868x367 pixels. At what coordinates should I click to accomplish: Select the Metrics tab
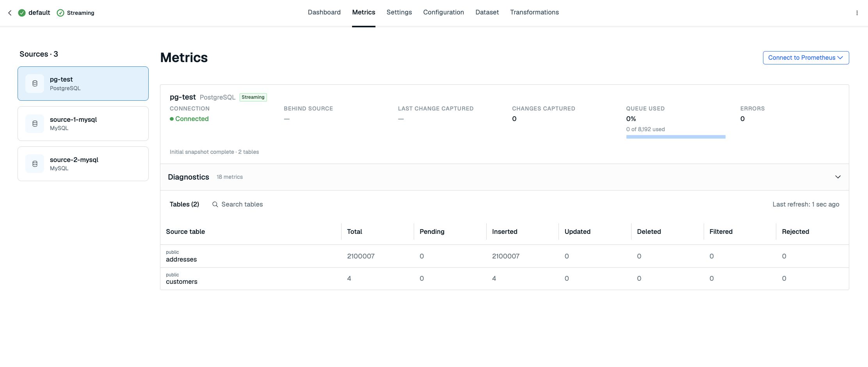click(364, 12)
